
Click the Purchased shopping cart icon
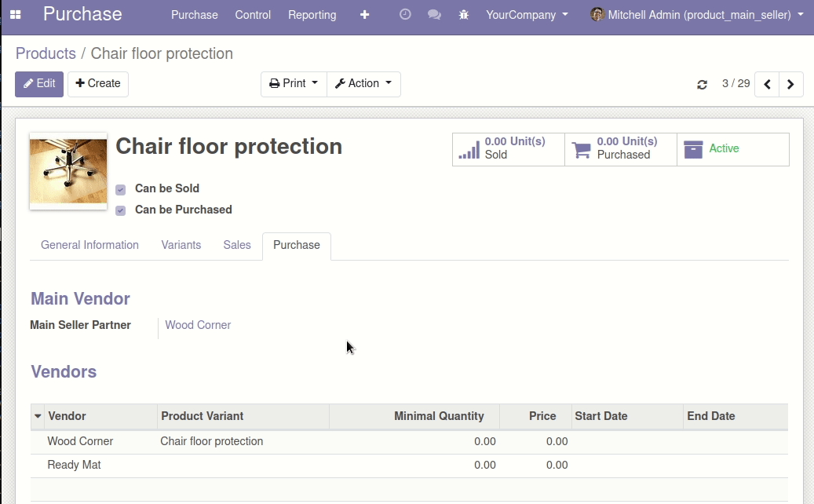(x=582, y=149)
